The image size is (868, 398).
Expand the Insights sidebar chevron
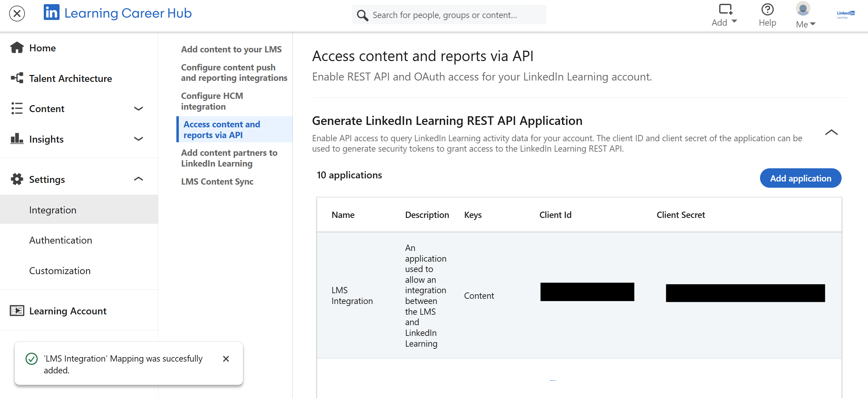click(139, 139)
